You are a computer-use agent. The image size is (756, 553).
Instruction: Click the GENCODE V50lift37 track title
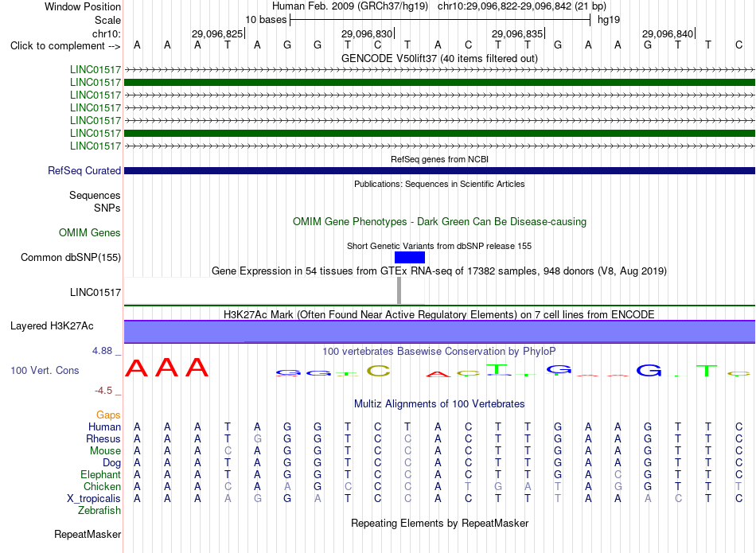439,58
